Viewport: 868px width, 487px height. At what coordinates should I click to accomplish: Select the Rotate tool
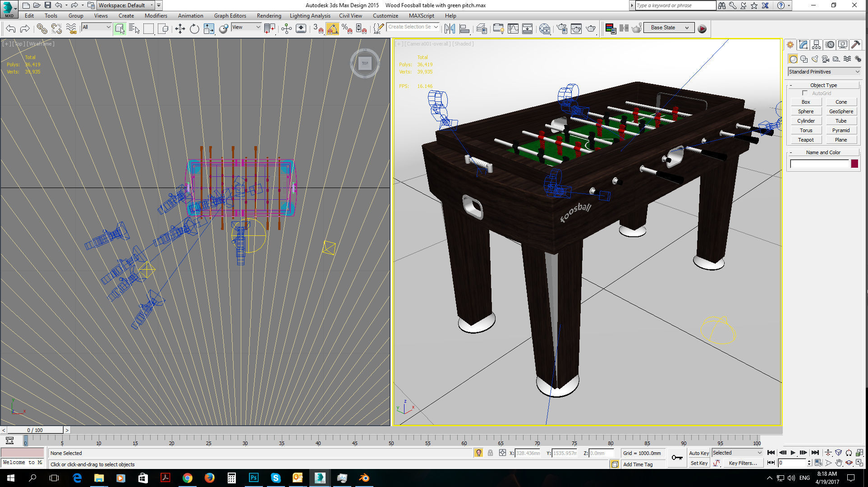click(x=194, y=29)
